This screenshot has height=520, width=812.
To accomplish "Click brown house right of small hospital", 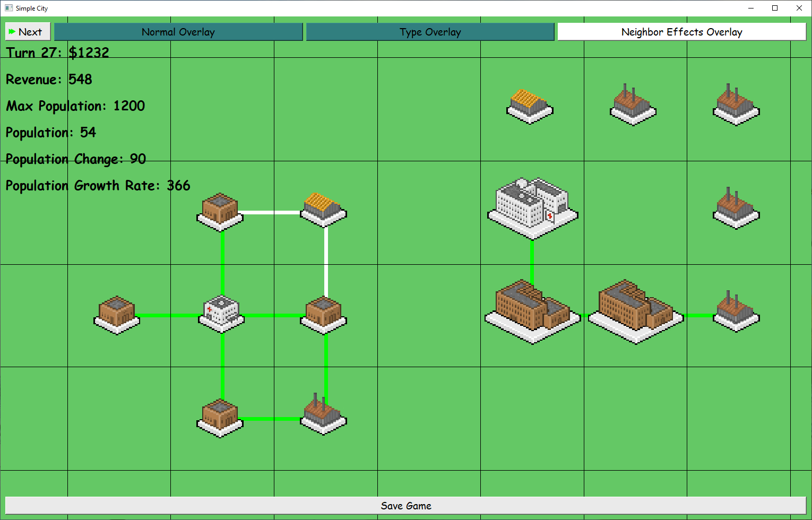I will [x=324, y=314].
